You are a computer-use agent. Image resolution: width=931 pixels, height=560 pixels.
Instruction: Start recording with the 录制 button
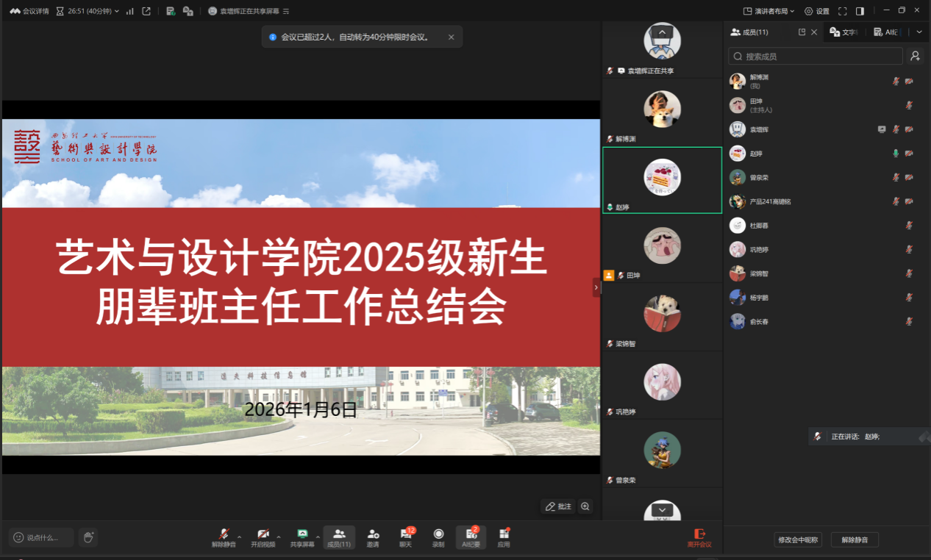point(438,537)
